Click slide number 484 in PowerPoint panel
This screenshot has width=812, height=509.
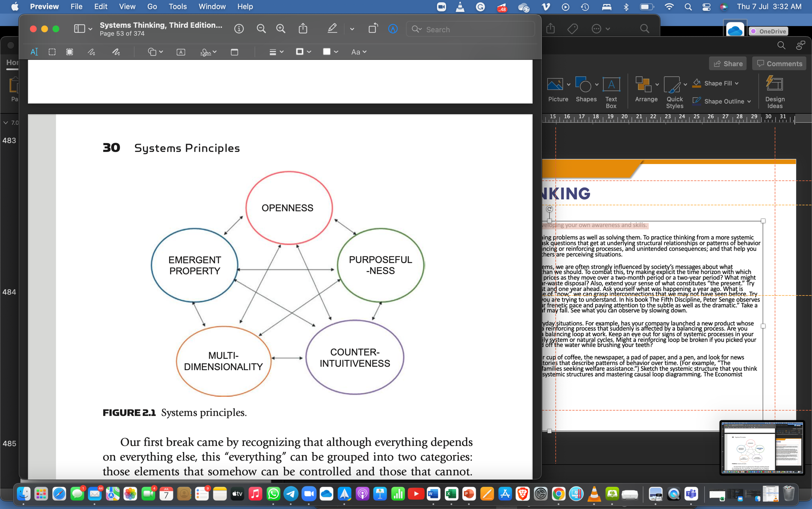pyautogui.click(x=9, y=292)
